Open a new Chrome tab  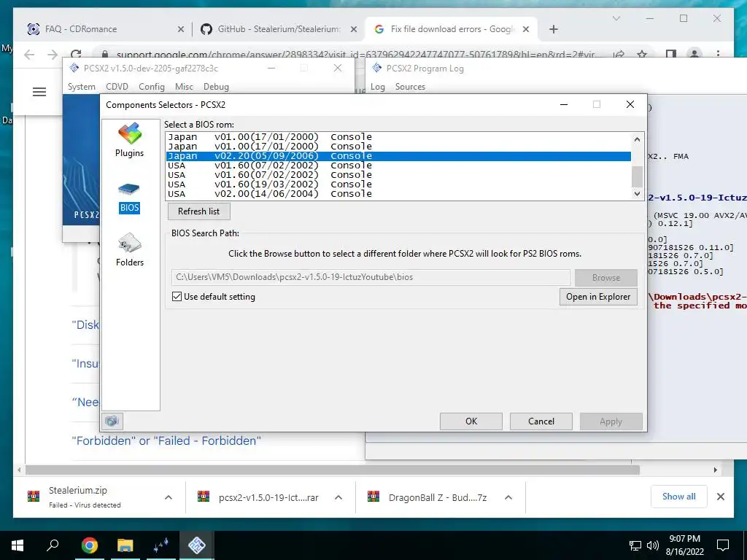click(x=553, y=29)
